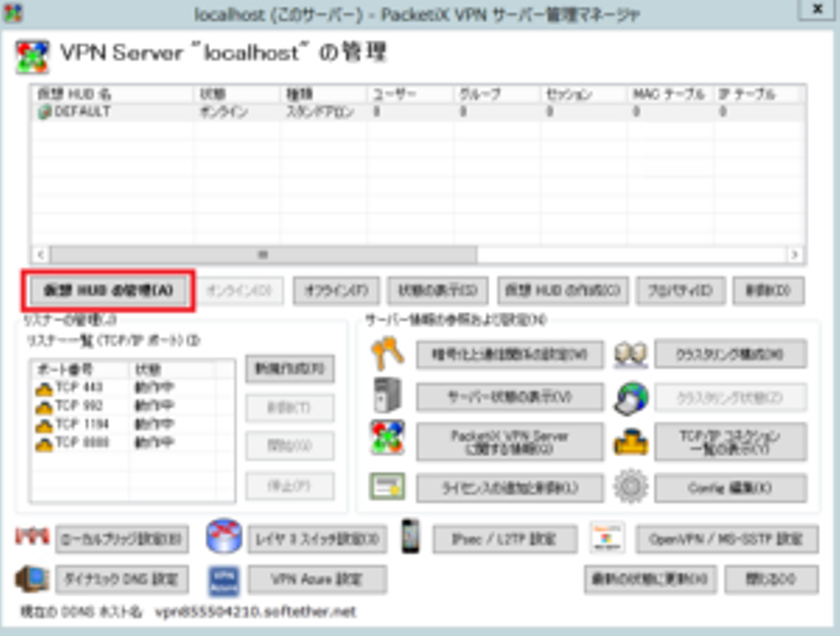Click the hub 削除(D) delete button
The height and width of the screenshot is (636, 840).
pos(768,290)
